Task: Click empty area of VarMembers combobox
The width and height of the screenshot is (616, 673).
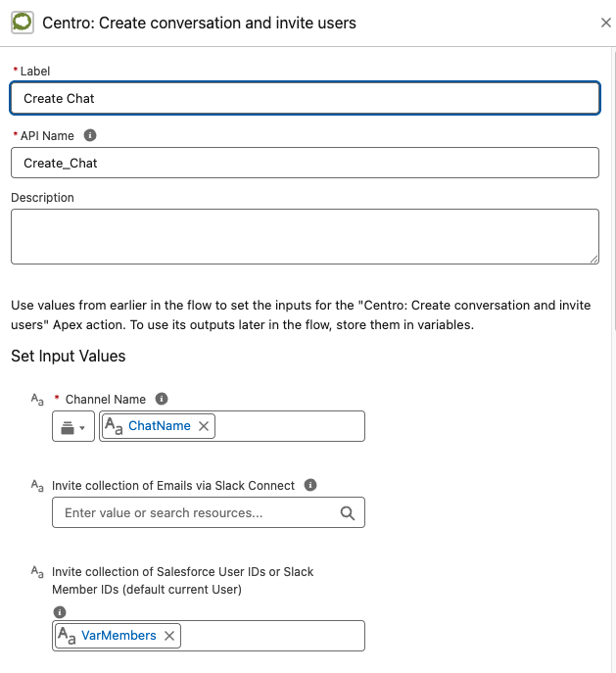Action: click(x=273, y=636)
